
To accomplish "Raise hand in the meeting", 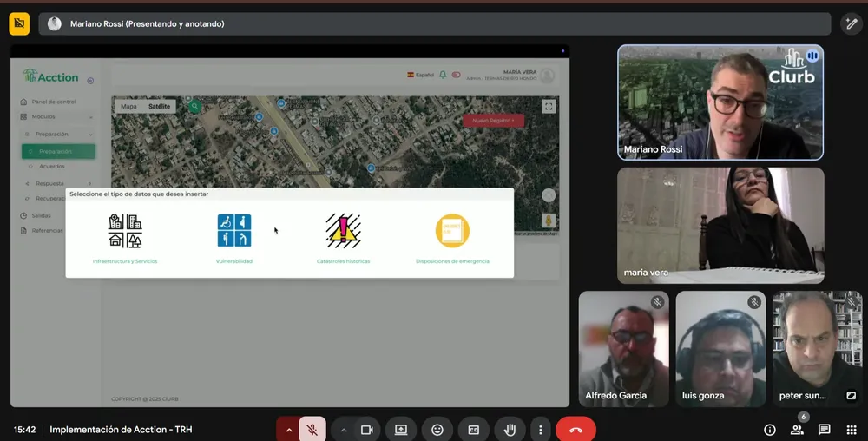I will point(510,430).
